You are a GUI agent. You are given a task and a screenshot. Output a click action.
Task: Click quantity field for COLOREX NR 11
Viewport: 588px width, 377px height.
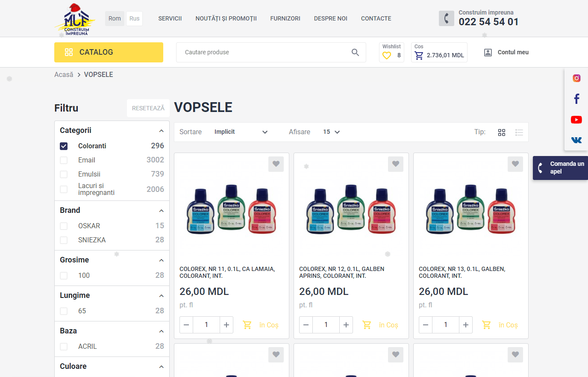click(x=206, y=325)
